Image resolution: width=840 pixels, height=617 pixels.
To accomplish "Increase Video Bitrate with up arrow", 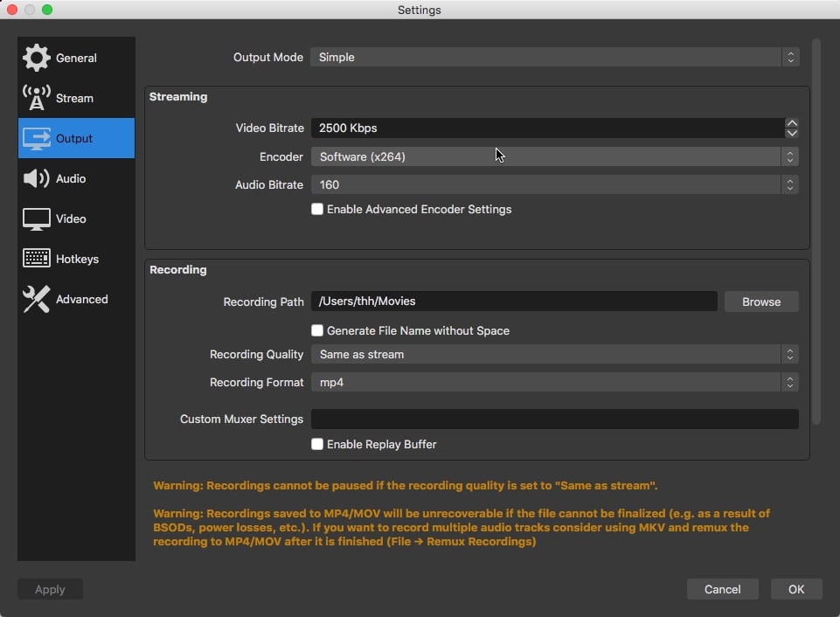I will (x=792, y=122).
